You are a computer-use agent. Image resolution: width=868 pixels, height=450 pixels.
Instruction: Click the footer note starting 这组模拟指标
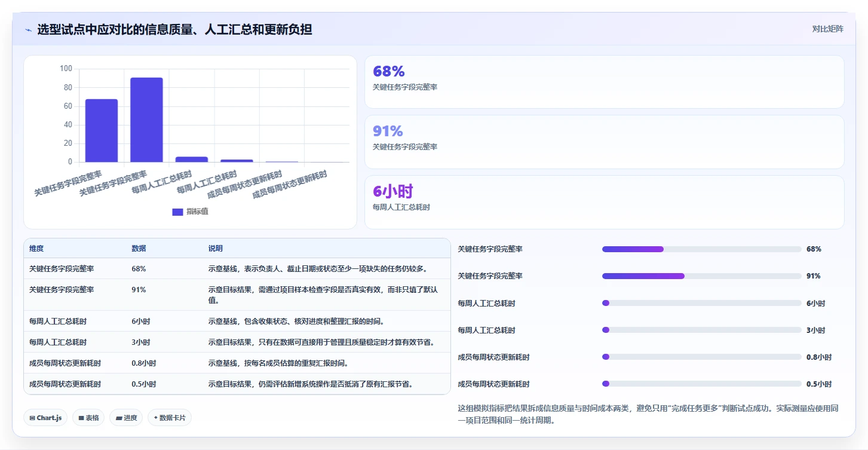(648, 414)
